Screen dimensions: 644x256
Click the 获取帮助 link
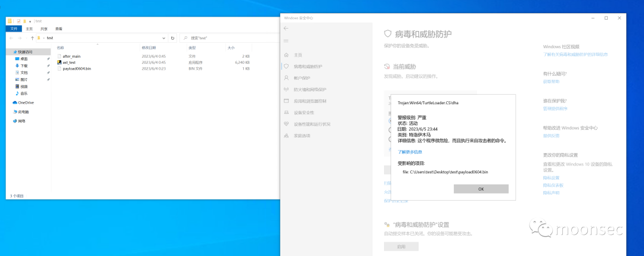click(x=551, y=81)
